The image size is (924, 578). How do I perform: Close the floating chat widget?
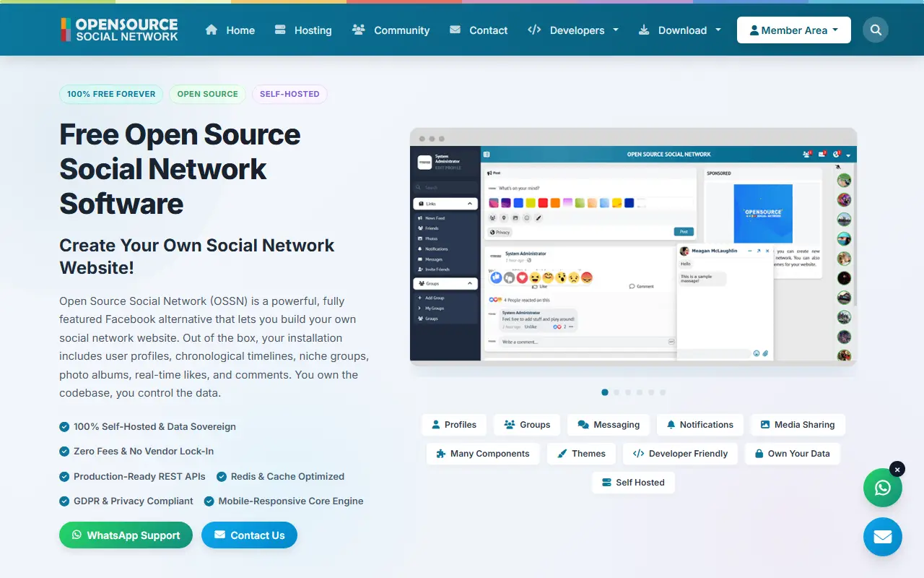(897, 470)
